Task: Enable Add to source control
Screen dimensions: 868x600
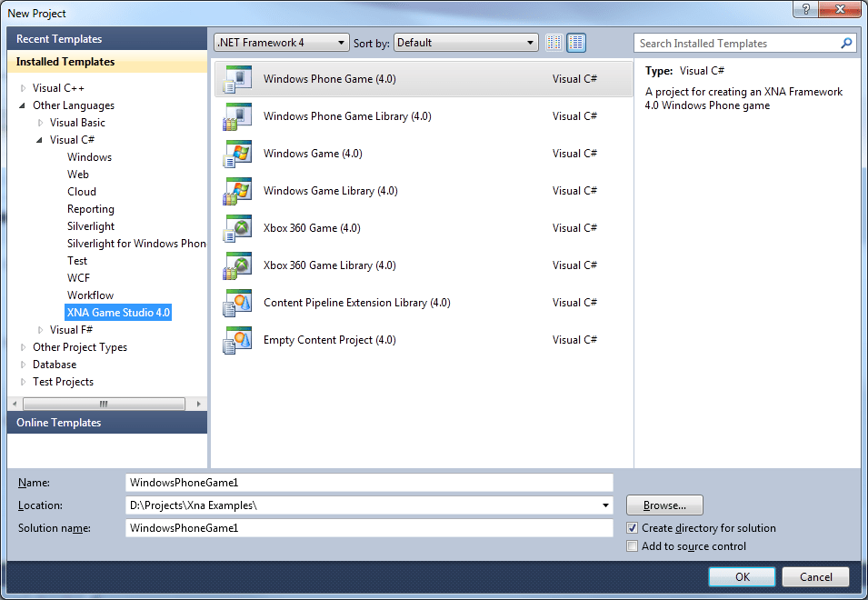Action: click(x=633, y=546)
